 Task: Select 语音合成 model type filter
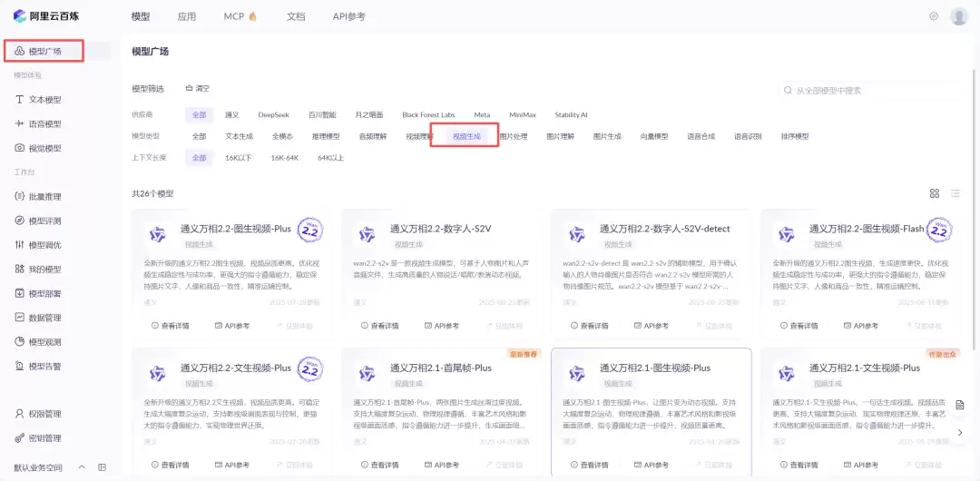701,136
